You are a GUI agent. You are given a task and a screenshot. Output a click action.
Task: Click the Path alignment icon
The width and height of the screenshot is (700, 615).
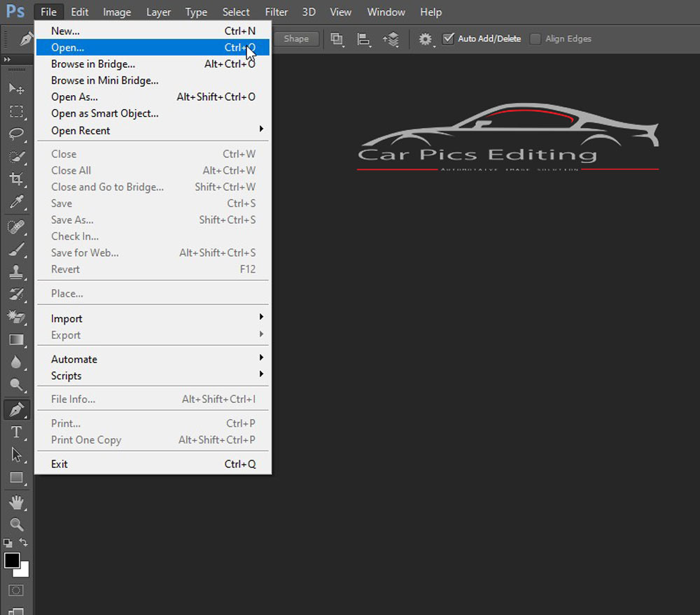point(364,39)
